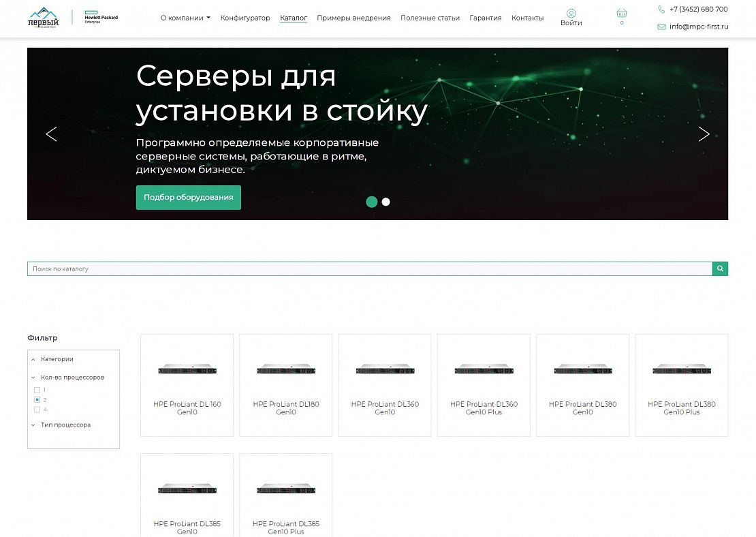Viewport: 756px width, 537px height.
Task: Go to previous banner slide arrow
Action: 51,134
